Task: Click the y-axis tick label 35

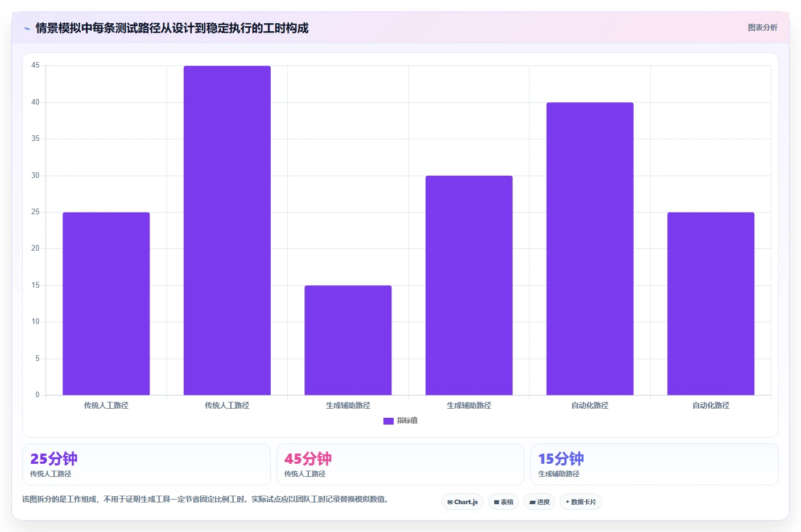Action: (35, 139)
